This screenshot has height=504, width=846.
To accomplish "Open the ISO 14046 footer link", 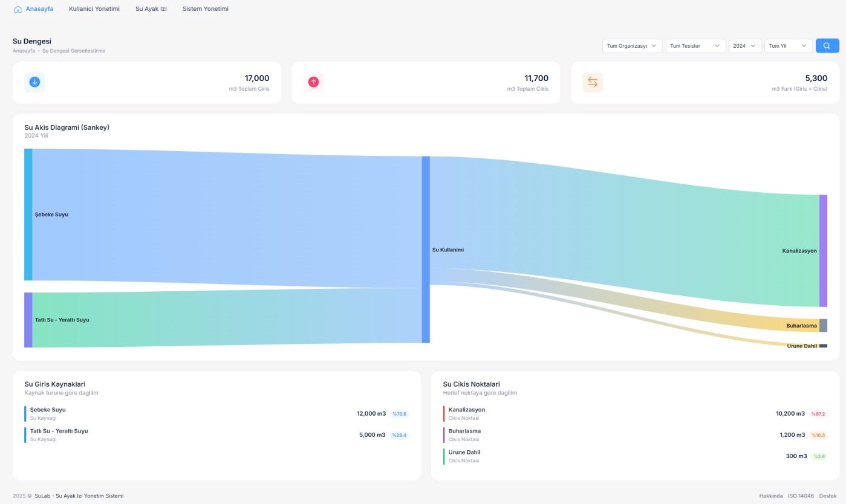I will click(801, 496).
